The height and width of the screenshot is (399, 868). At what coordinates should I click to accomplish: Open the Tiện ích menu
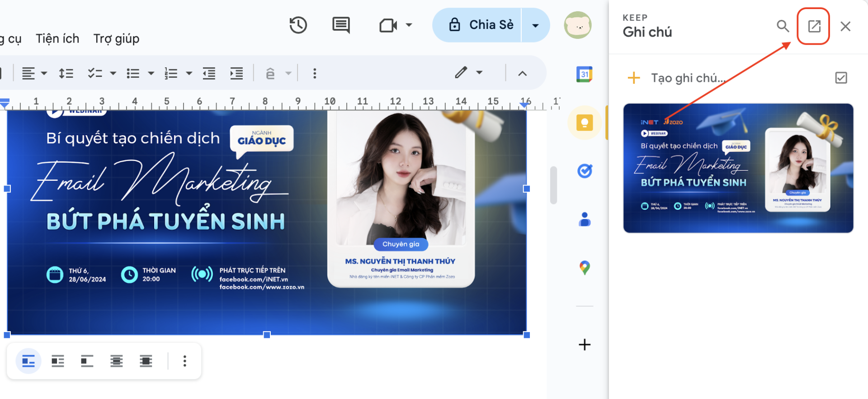(57, 39)
